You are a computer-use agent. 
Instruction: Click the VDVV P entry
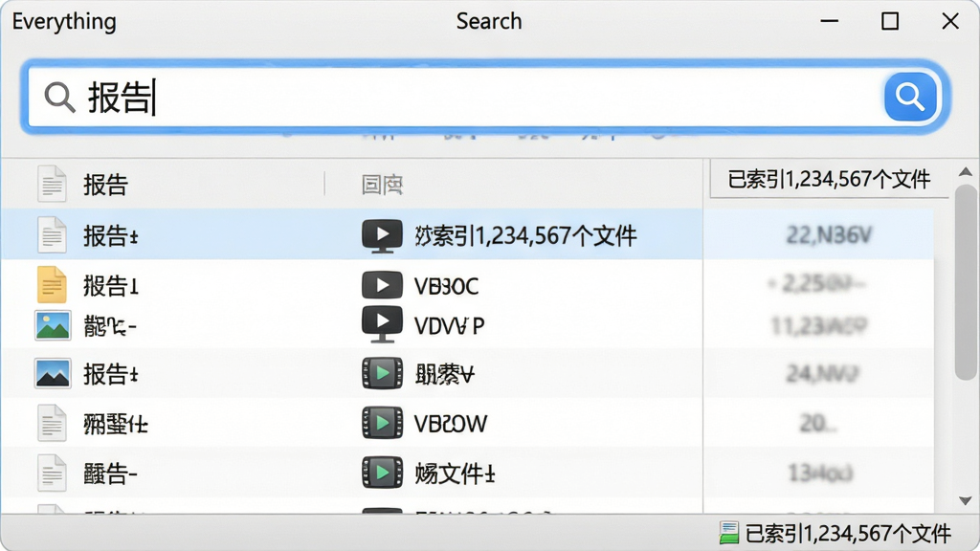(x=450, y=325)
